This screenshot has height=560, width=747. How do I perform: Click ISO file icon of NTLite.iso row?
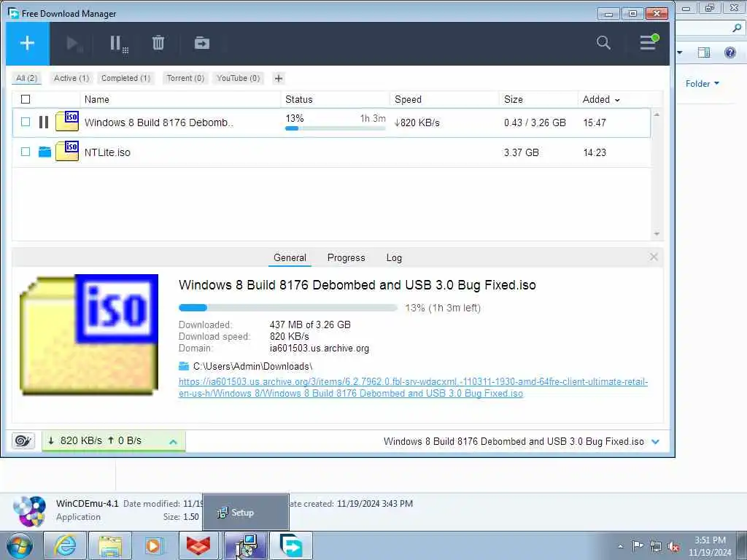pyautogui.click(x=67, y=152)
